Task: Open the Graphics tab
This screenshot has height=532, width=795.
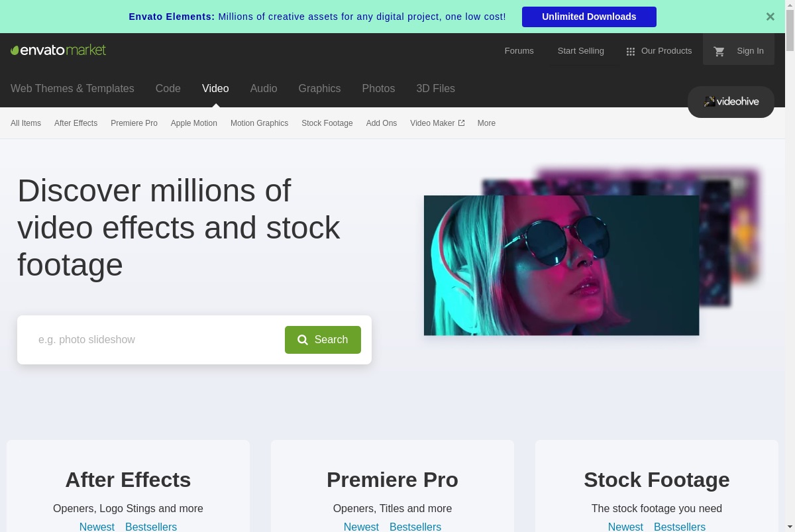Action: tap(319, 89)
